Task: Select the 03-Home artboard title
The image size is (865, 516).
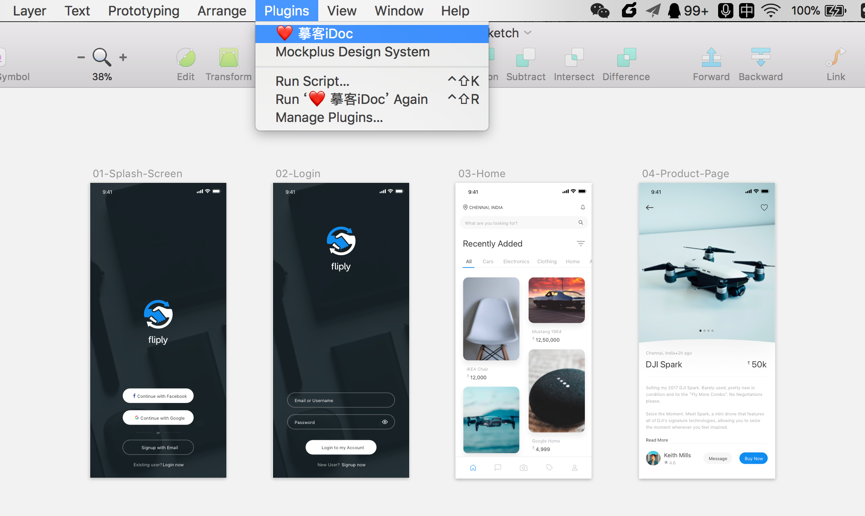Action: (482, 173)
